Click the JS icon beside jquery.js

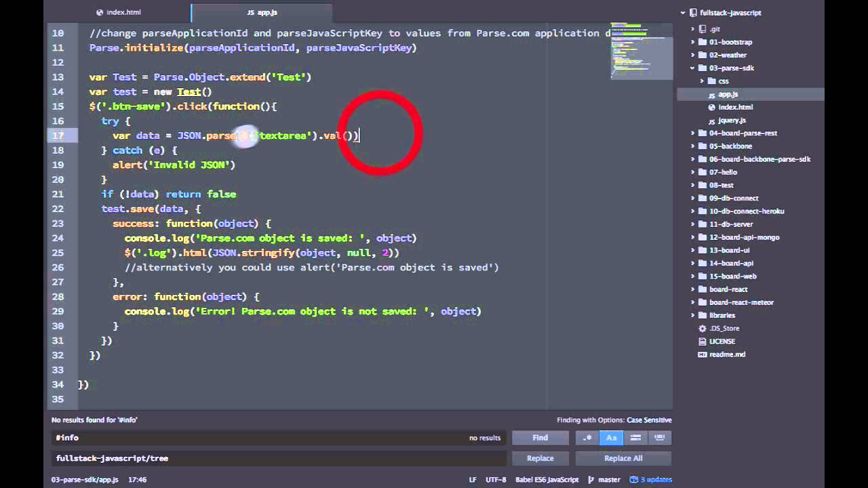coord(712,121)
